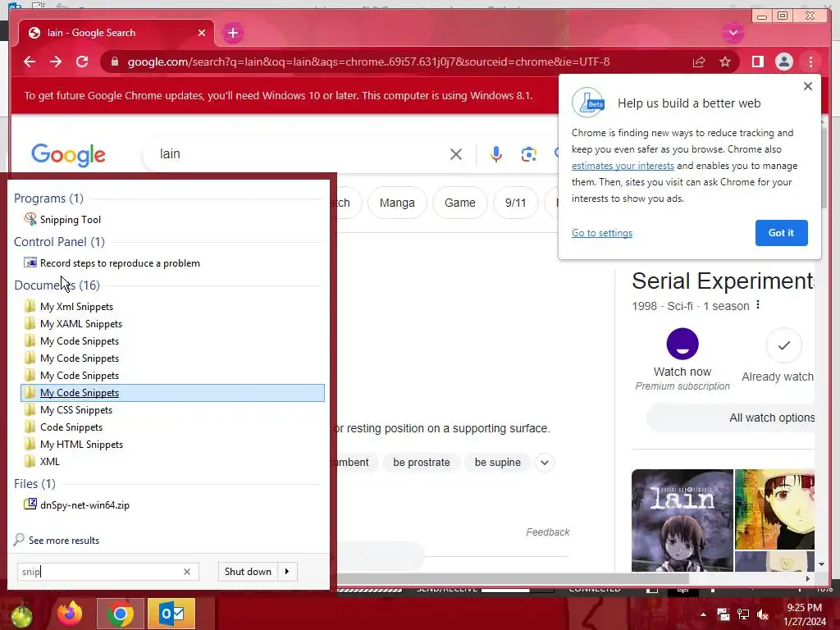Open the more options dots beside 1 season
The height and width of the screenshot is (630, 840).
tap(757, 305)
